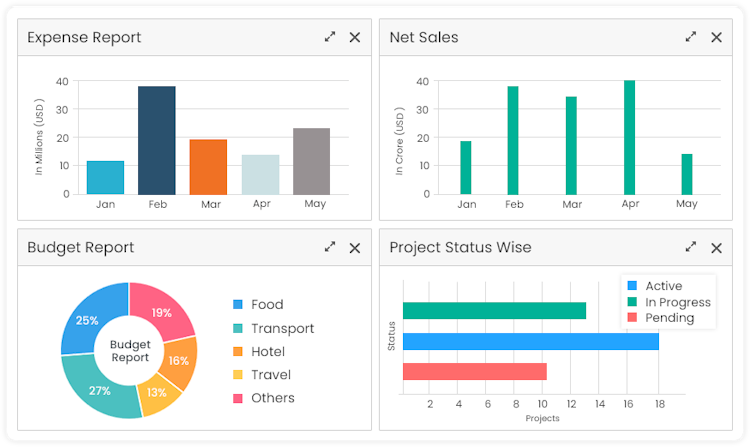Viewport: 750px width, 447px height.
Task: Maximize the Net Sales panel
Action: (691, 37)
